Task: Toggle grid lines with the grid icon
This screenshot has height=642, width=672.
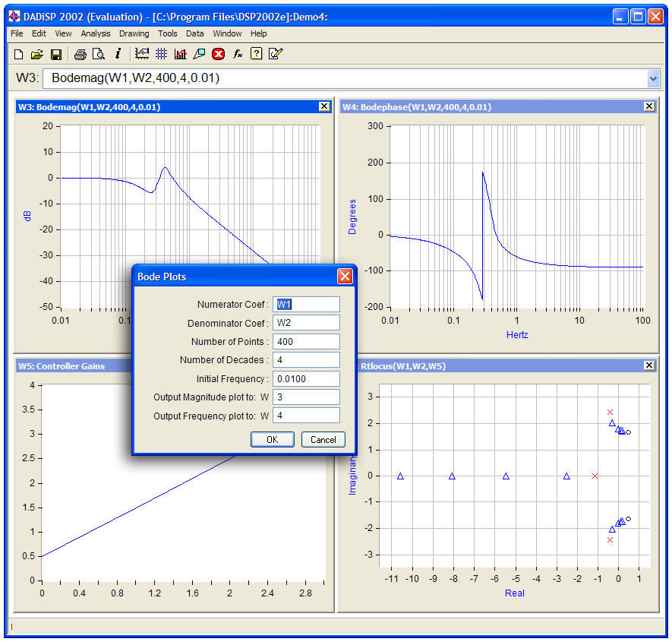Action: [161, 54]
